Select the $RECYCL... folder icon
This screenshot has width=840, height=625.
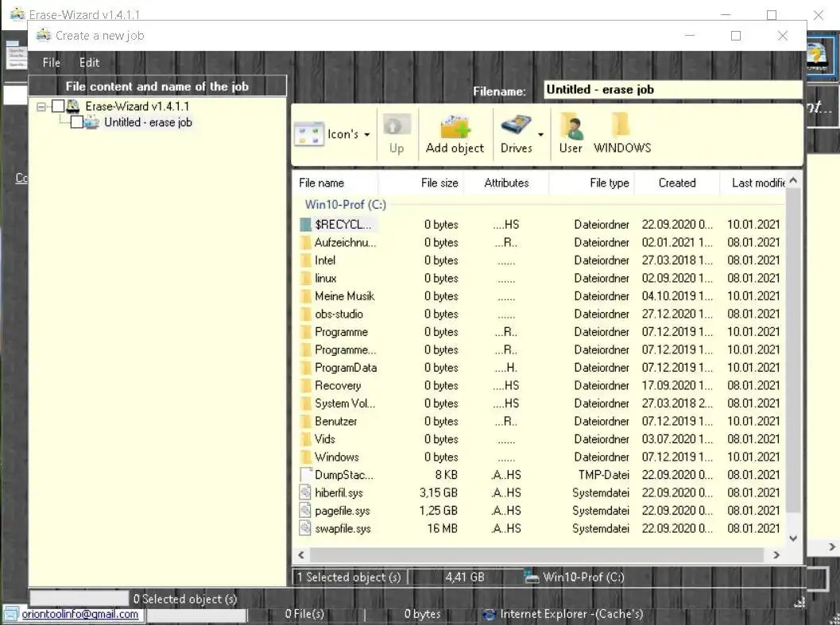(x=305, y=225)
